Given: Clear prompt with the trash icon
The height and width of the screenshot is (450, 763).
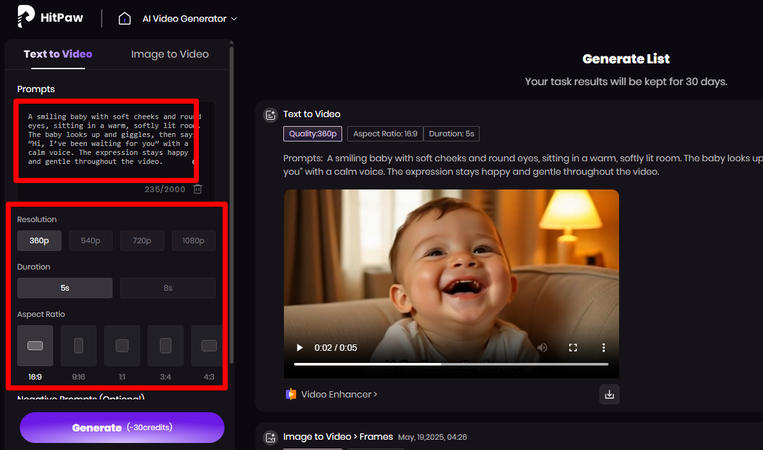Looking at the screenshot, I should pyautogui.click(x=198, y=189).
